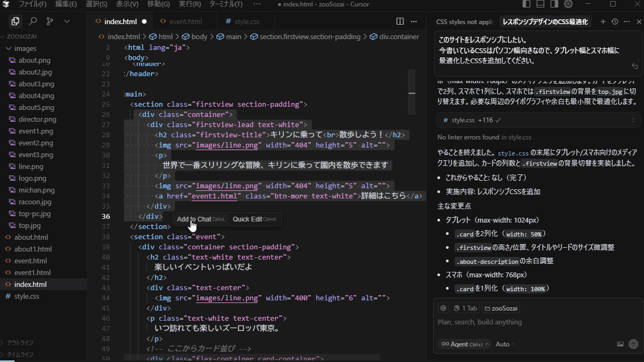Open the Cursor app logo menu
Image resolution: width=644 pixels, height=362 pixels.
tap(5, 4)
